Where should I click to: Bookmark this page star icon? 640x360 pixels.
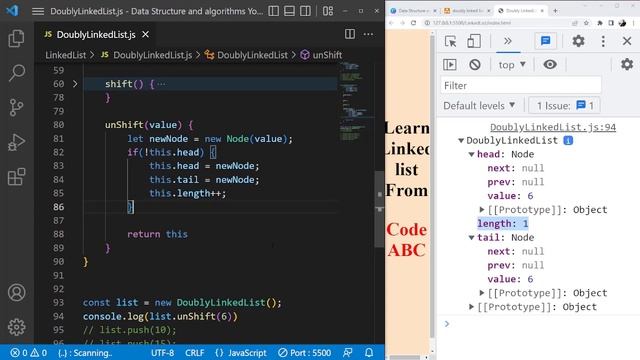click(586, 23)
